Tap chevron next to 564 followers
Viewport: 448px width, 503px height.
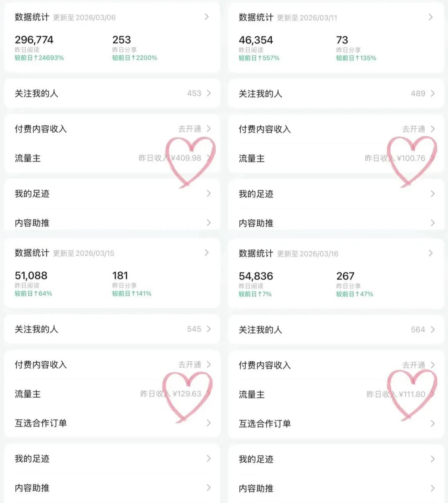tap(433, 330)
